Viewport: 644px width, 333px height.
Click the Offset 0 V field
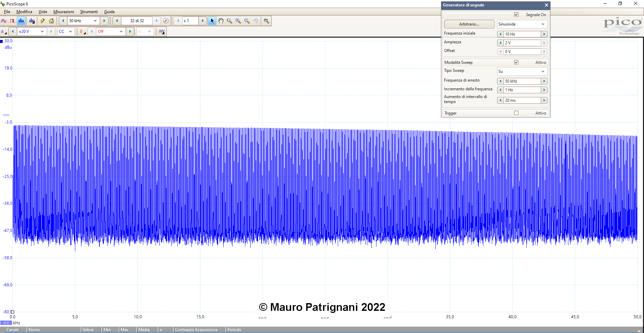pyautogui.click(x=522, y=52)
